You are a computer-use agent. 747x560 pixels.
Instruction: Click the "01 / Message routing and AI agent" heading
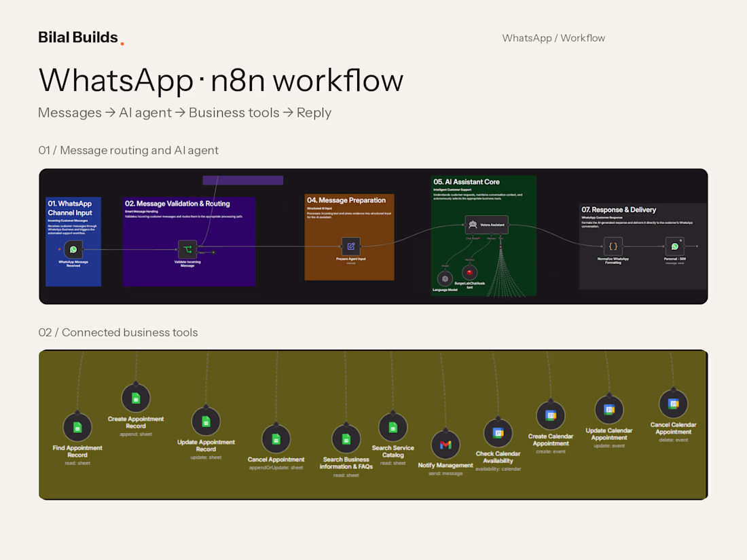[128, 150]
